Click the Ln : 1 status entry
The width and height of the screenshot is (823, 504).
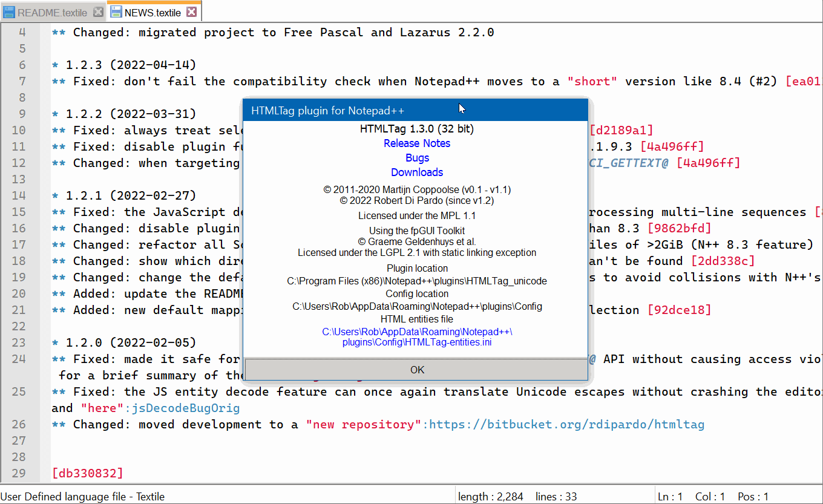tap(671, 497)
